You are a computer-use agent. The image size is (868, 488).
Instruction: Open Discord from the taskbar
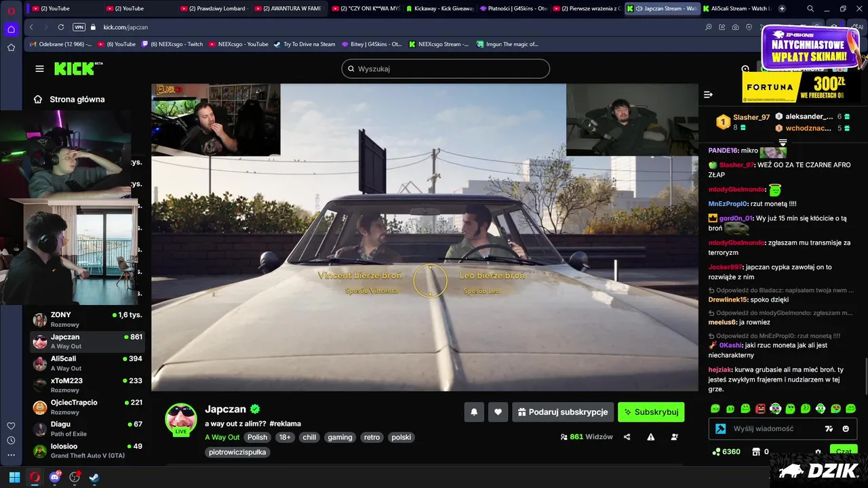[x=55, y=477]
